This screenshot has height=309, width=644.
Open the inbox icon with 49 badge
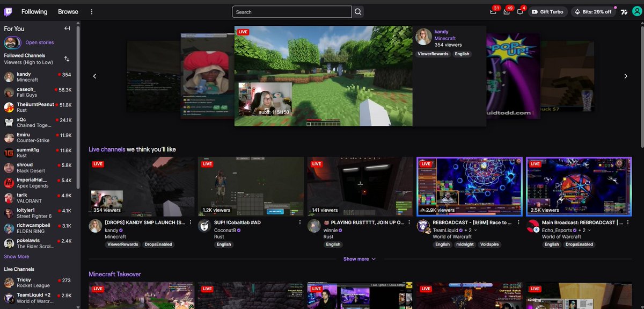coord(507,12)
